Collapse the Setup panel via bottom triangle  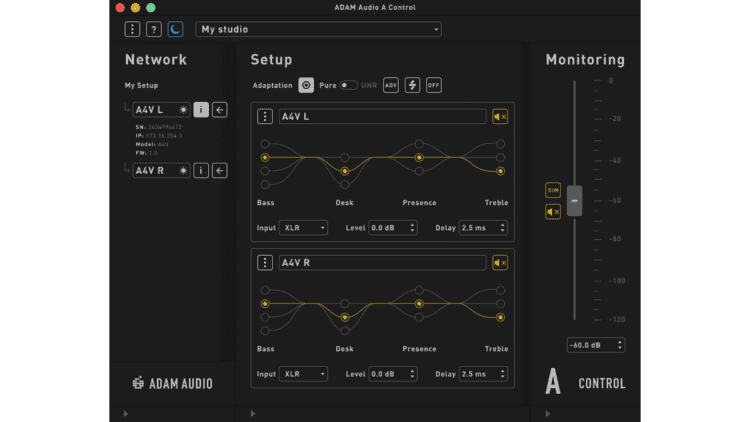click(253, 414)
